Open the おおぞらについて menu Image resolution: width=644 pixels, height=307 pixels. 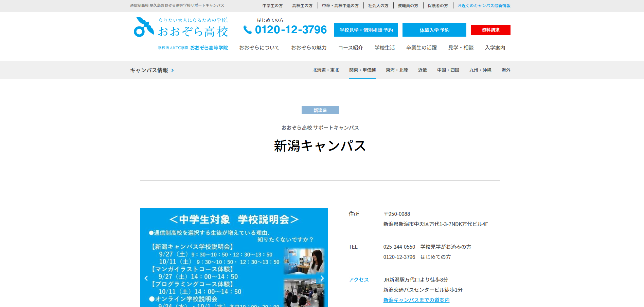tap(259, 48)
